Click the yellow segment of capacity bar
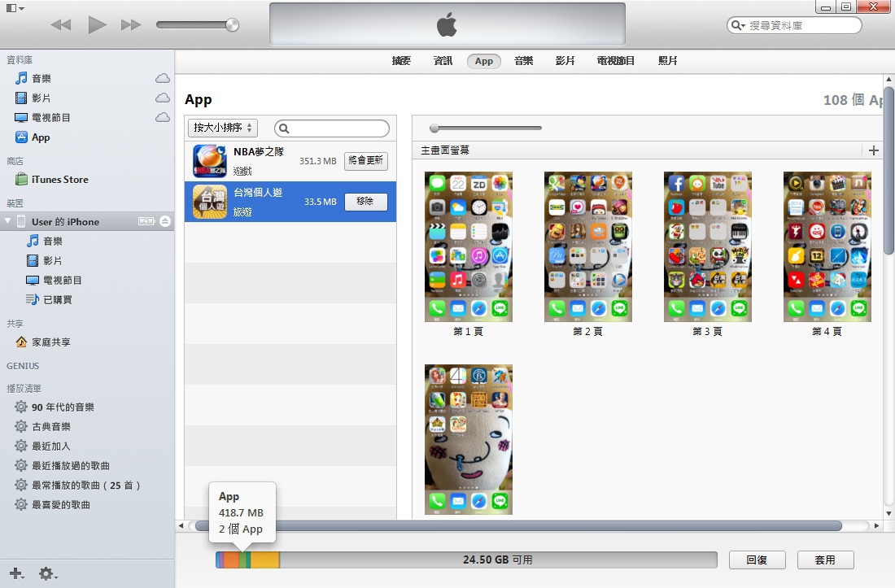The height and width of the screenshot is (588, 895). (265, 560)
